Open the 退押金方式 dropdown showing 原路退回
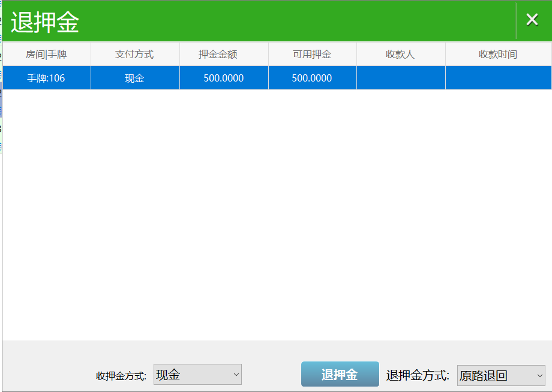 coord(501,375)
